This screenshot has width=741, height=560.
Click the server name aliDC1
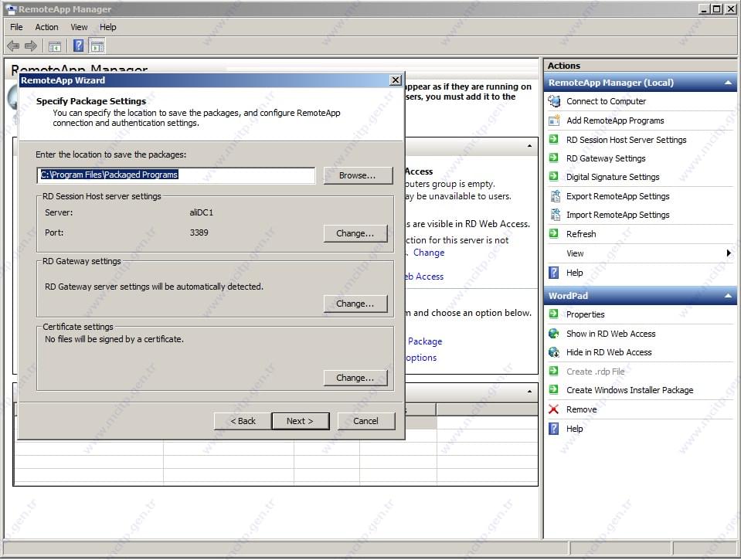(x=202, y=212)
